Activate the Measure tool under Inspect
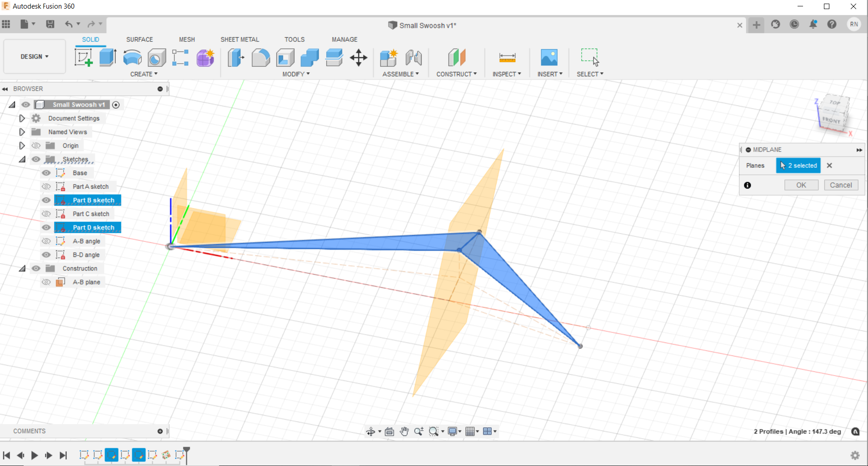Viewport: 868px width, 466px height. 507,58
